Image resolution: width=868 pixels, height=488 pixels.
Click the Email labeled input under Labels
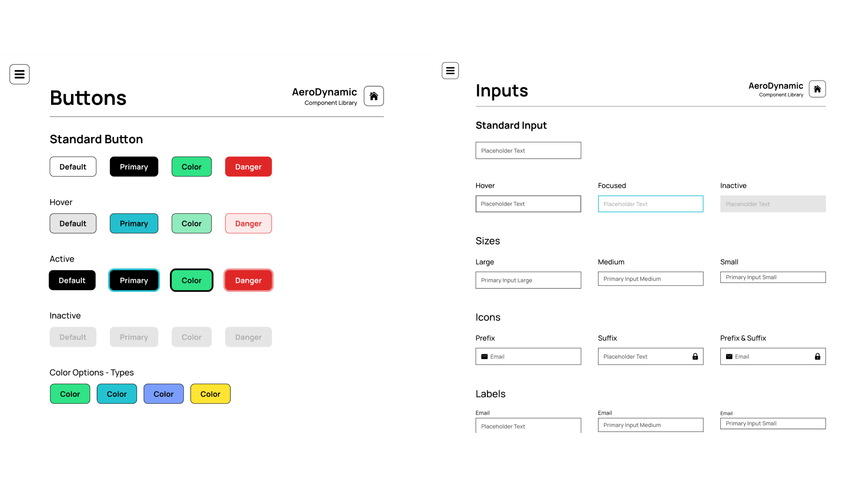pyautogui.click(x=528, y=426)
